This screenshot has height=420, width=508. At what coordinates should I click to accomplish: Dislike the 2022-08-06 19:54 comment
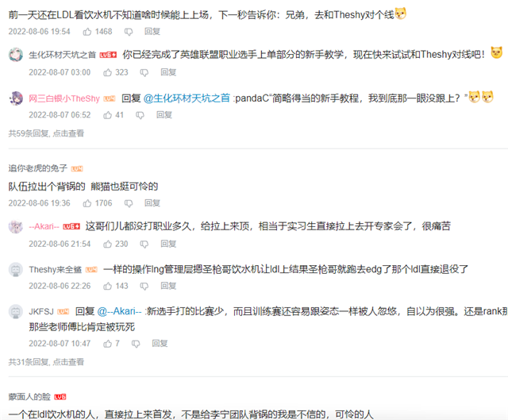point(129,32)
